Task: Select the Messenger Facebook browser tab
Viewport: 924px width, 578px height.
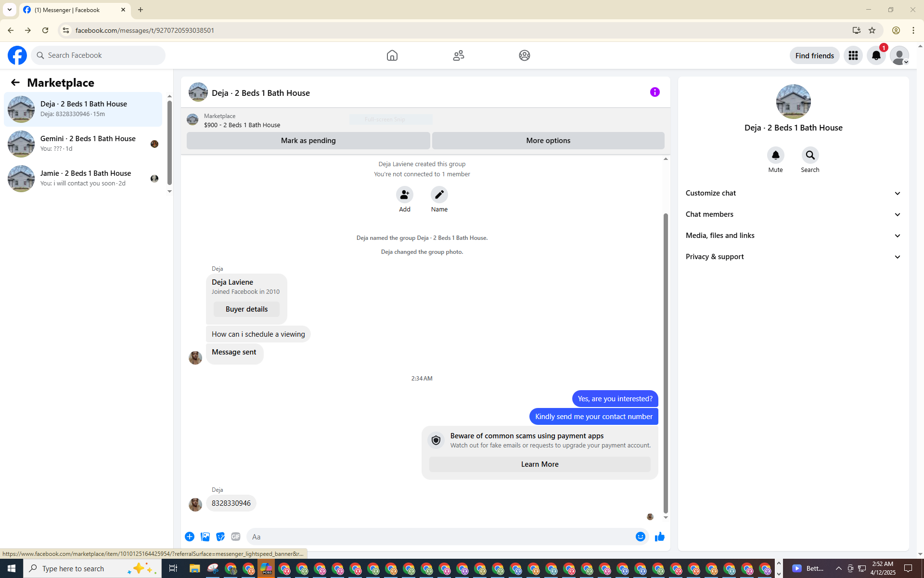Action: tap(75, 10)
